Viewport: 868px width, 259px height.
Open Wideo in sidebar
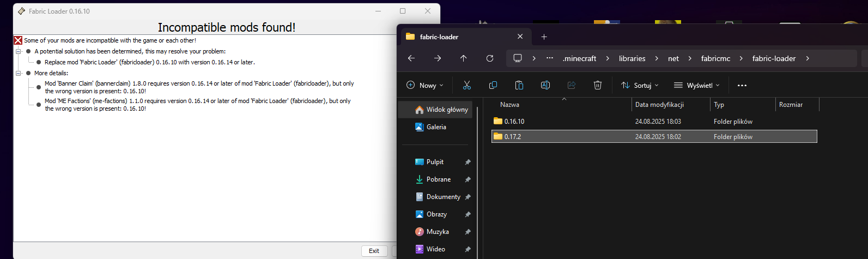click(x=435, y=249)
